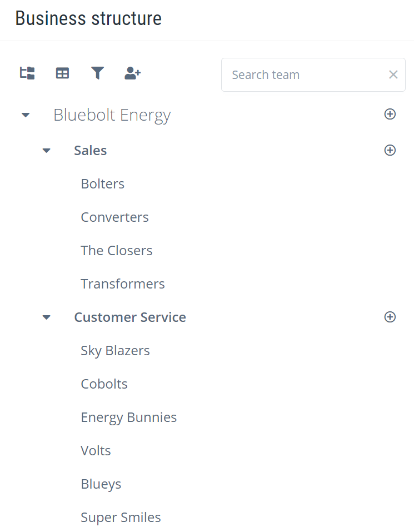Screen dimensions: 414x532
Task: Open the filter funnel icon
Action: pos(98,73)
